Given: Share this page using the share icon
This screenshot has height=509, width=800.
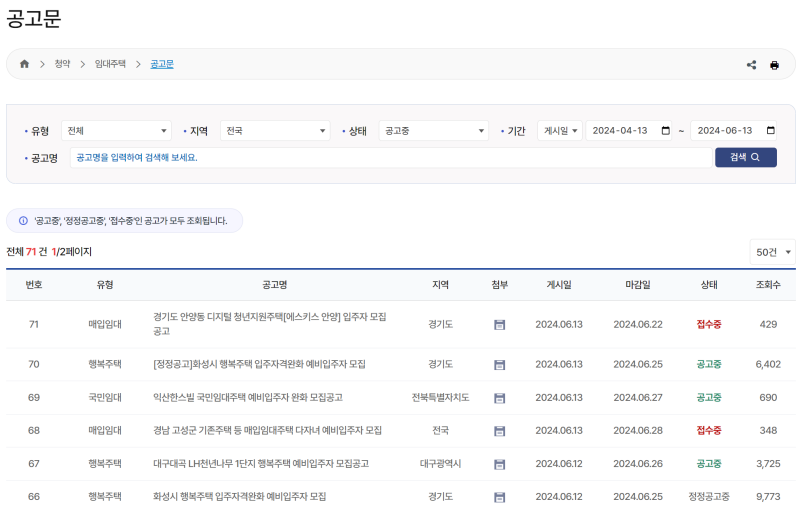Looking at the screenshot, I should (x=751, y=65).
